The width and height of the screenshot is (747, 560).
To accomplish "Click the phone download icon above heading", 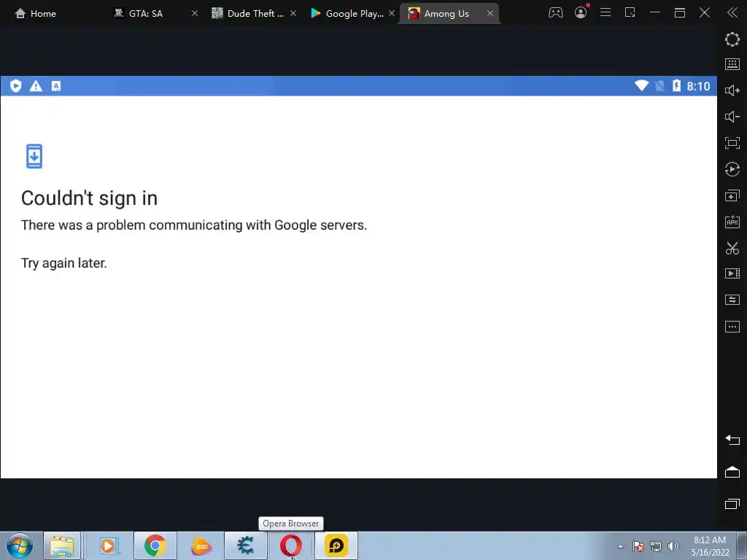I will tap(34, 156).
